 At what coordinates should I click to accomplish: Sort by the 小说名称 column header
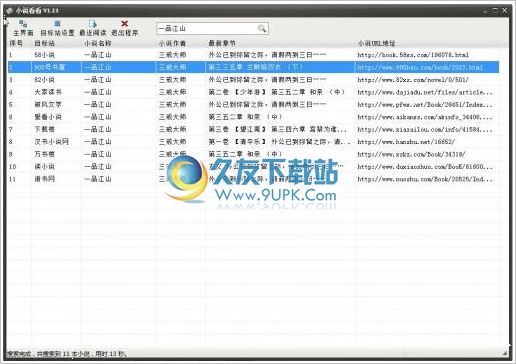(98, 43)
